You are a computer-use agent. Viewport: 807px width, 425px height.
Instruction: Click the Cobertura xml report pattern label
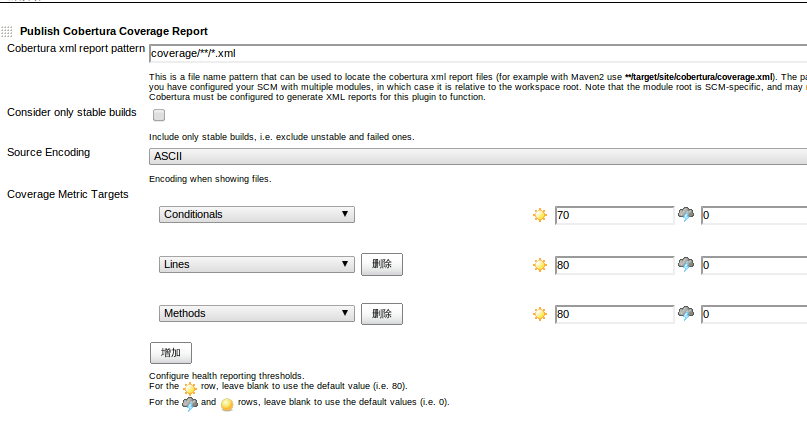76,48
